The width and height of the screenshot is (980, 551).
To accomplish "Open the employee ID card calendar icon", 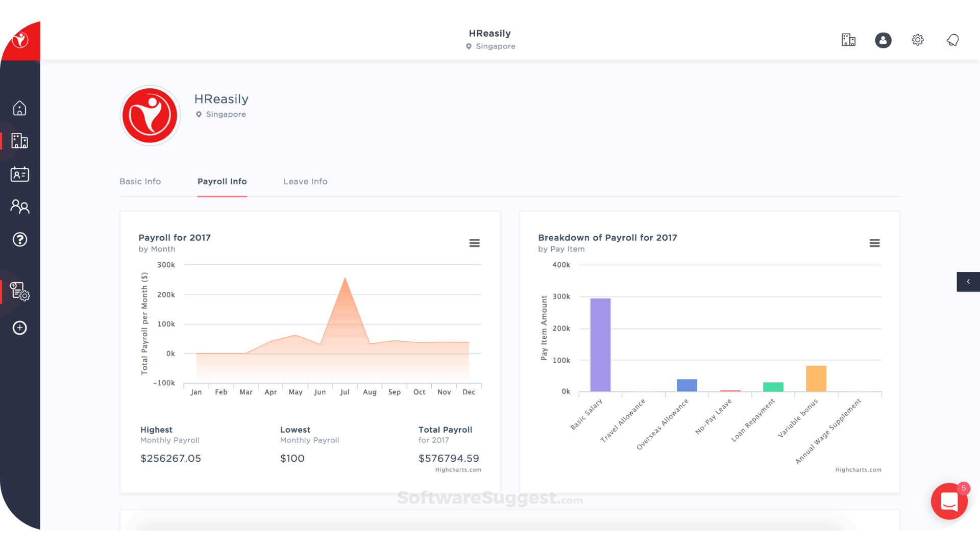I will pos(19,174).
